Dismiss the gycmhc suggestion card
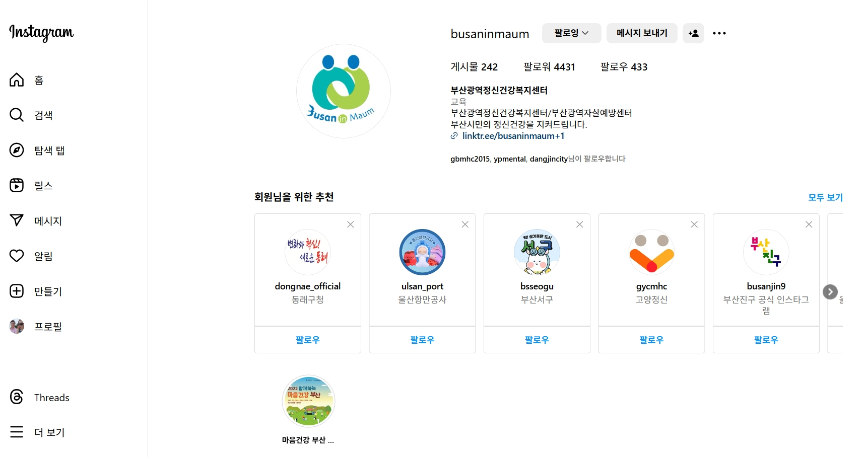868x457 pixels. click(694, 224)
